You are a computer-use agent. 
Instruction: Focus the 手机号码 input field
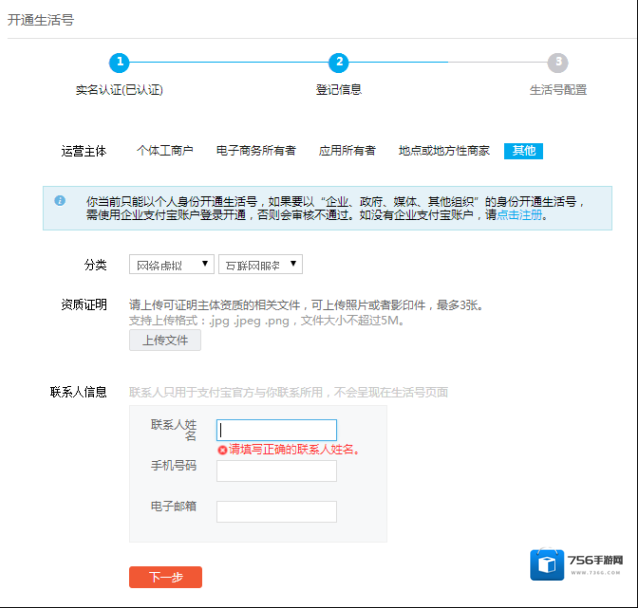[277, 471]
